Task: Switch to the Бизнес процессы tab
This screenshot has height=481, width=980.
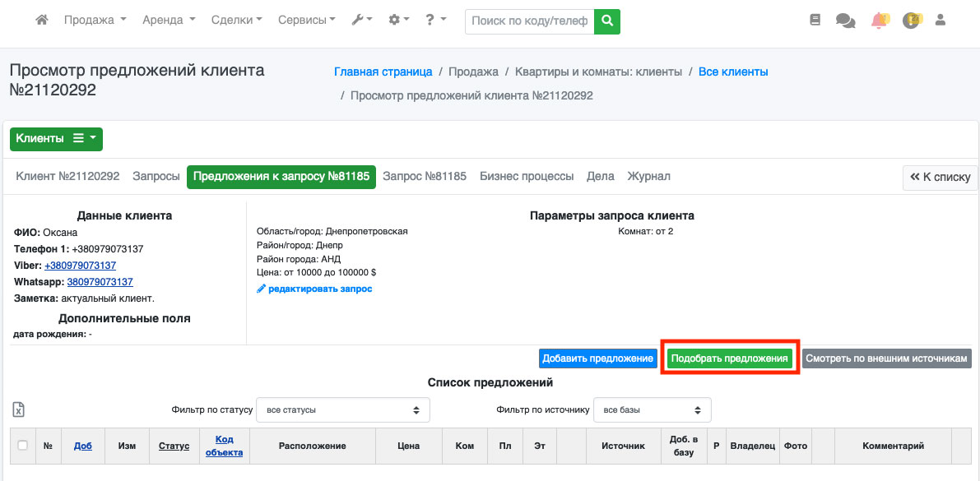Action: [x=527, y=177]
